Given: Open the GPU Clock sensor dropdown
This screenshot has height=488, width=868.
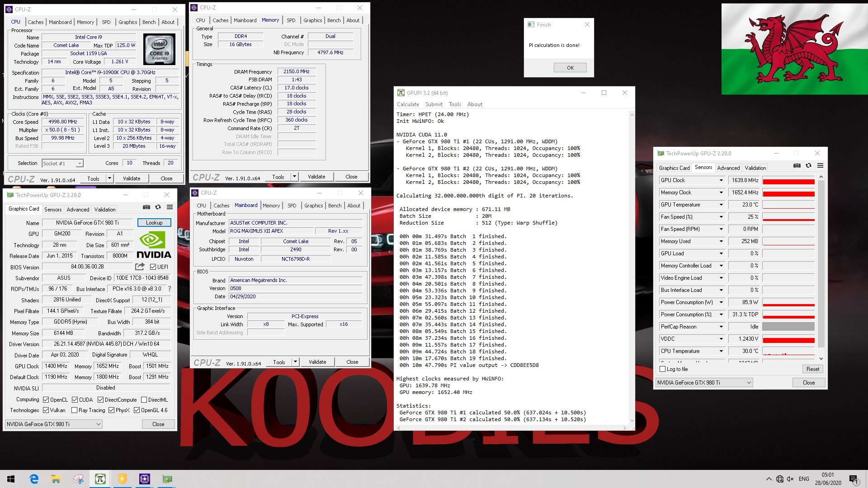Looking at the screenshot, I should (721, 180).
